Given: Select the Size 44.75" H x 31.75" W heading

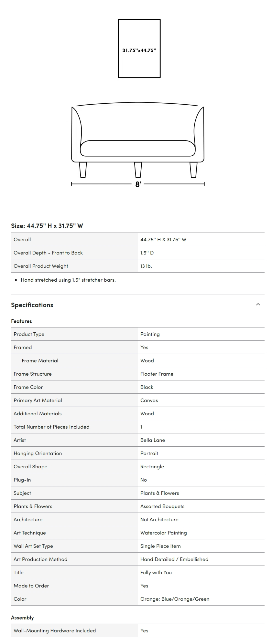Looking at the screenshot, I should 47,226.
